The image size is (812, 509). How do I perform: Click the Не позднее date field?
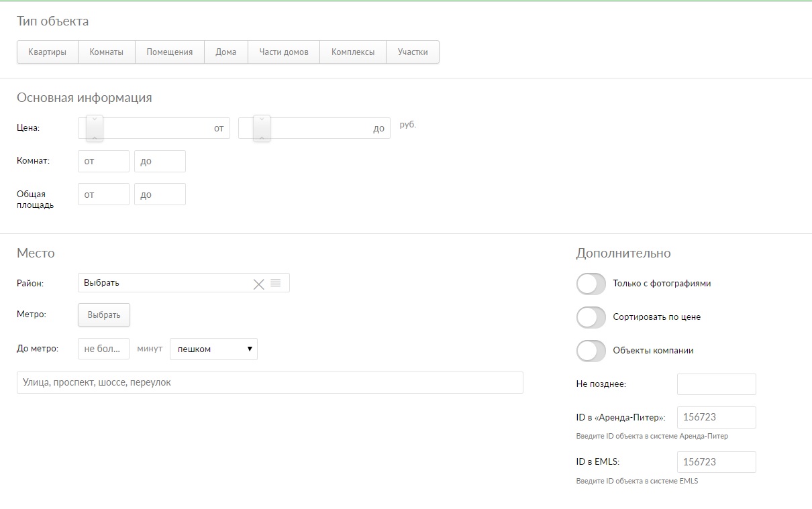coord(717,384)
